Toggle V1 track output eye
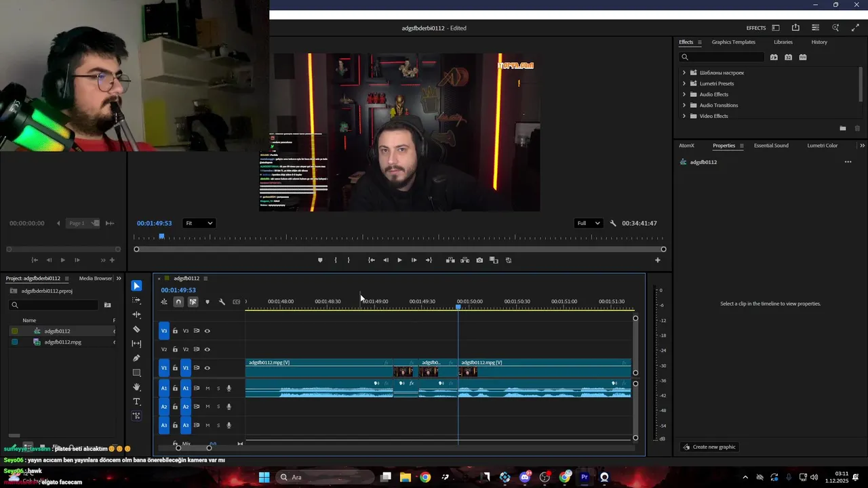The image size is (868, 488). [x=207, y=368]
